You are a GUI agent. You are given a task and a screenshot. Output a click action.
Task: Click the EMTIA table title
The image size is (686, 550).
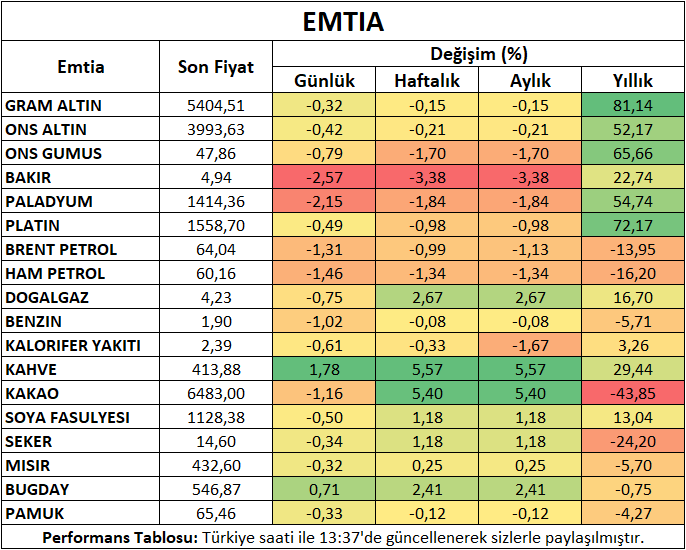tap(343, 20)
